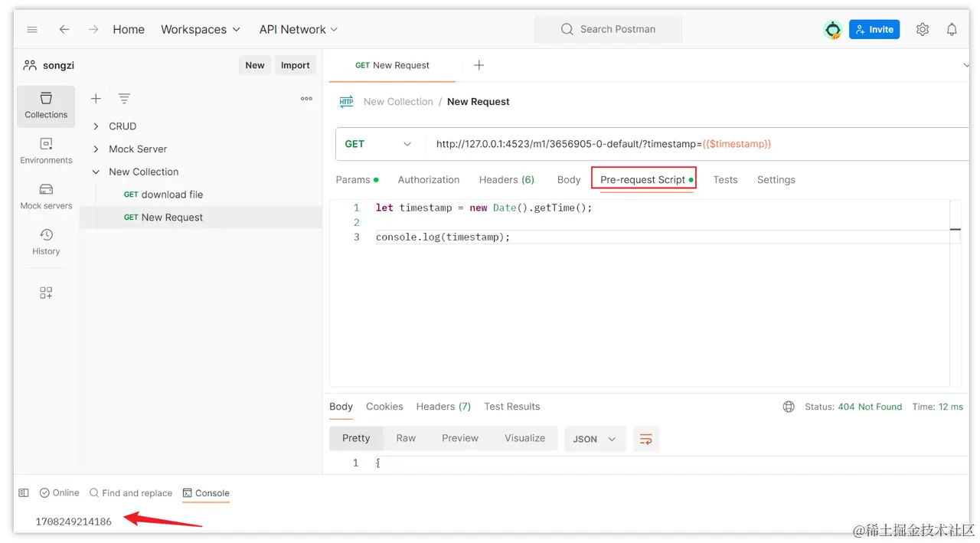Select the response Cookies tab

pos(384,407)
